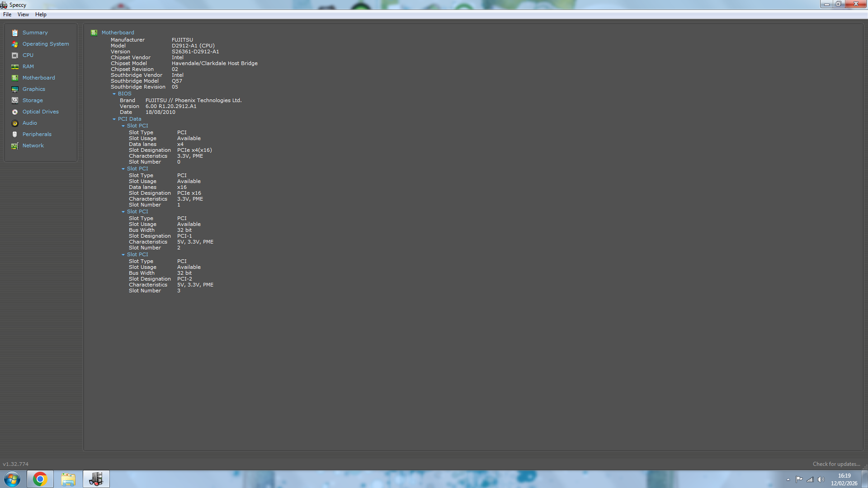The image size is (868, 488).
Task: Click the Check for updates link
Action: (x=836, y=464)
